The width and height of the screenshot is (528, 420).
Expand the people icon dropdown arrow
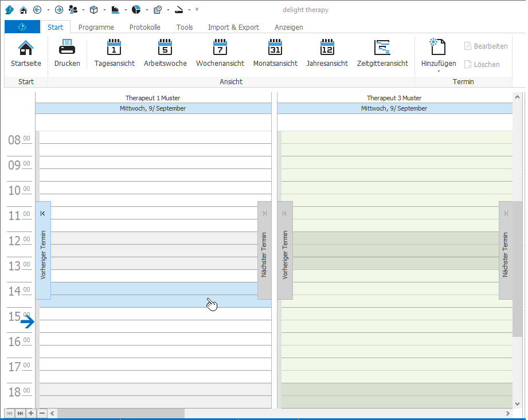[83, 10]
